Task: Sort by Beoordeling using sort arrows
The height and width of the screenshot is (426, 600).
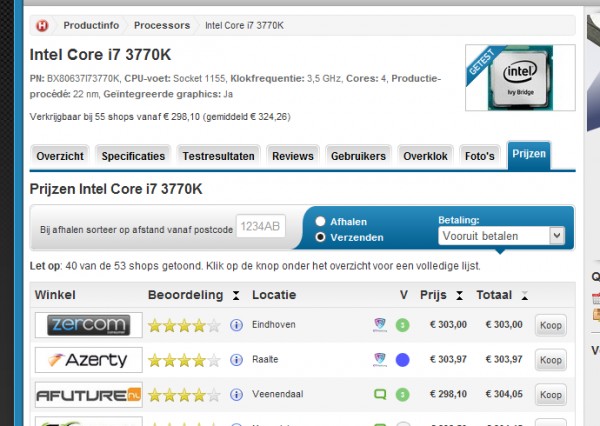Action: (x=236, y=295)
